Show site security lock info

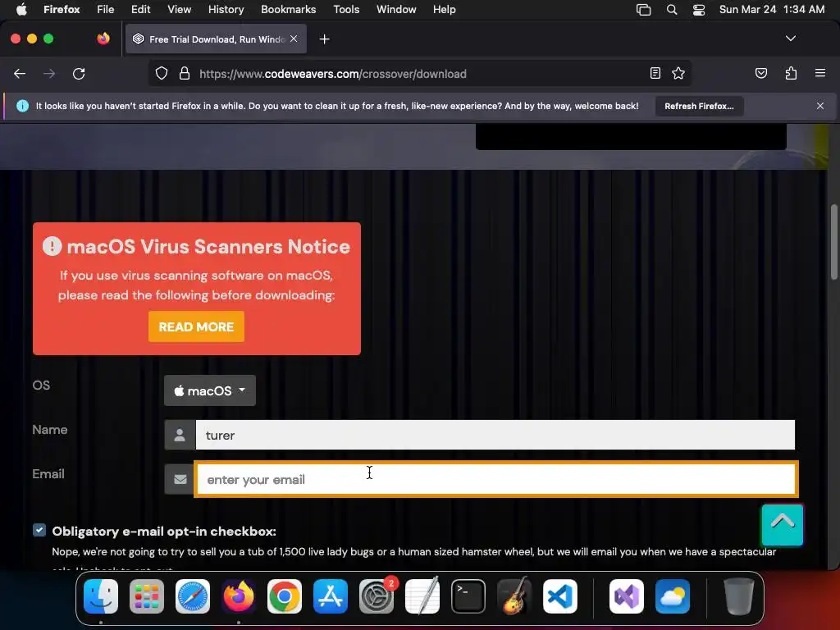click(185, 74)
